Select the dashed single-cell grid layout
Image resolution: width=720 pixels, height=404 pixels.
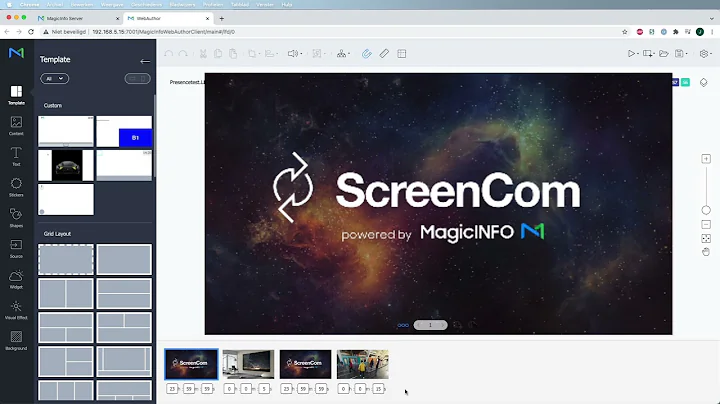[x=66, y=259]
